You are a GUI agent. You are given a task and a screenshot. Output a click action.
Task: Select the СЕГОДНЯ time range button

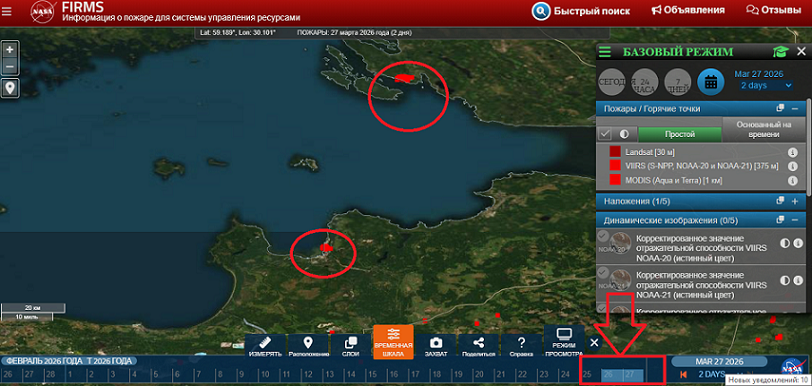point(612,82)
